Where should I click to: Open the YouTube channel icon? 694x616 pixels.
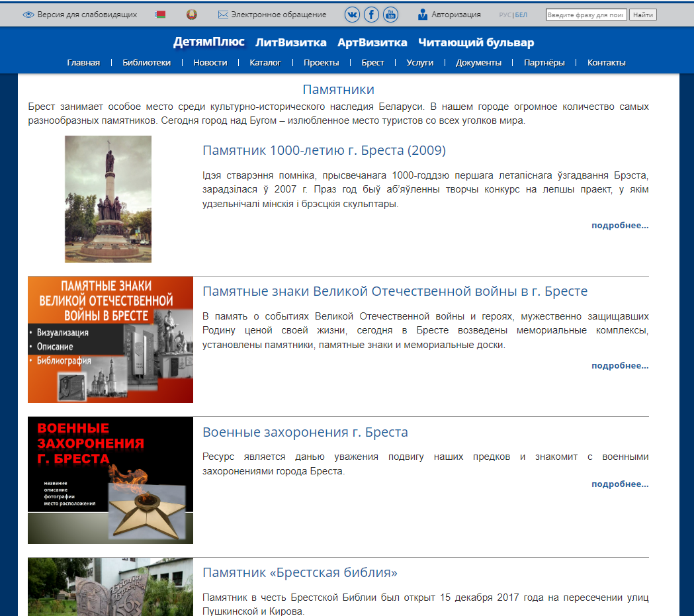coord(390,15)
